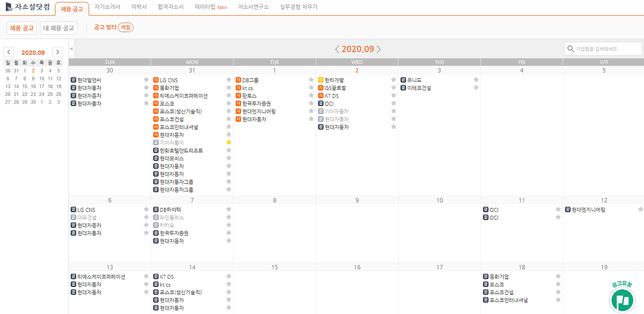Viewport: 644px width, 314px height.
Task: Click the orange 시 badge beside 판토스
Action: tap(238, 96)
